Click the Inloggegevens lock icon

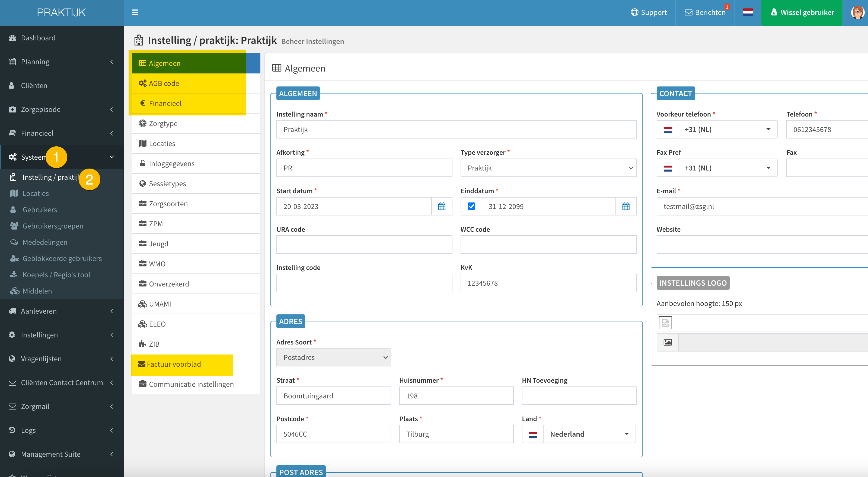(142, 163)
